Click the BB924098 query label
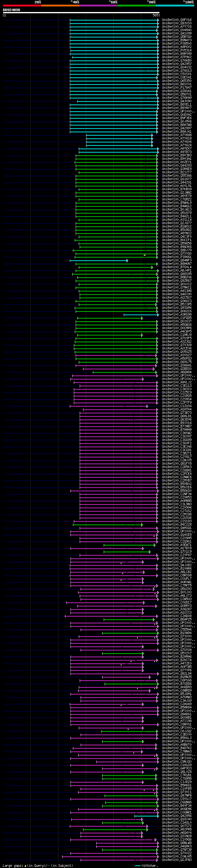This screenshot has height=868, width=197. tap(11, 10)
